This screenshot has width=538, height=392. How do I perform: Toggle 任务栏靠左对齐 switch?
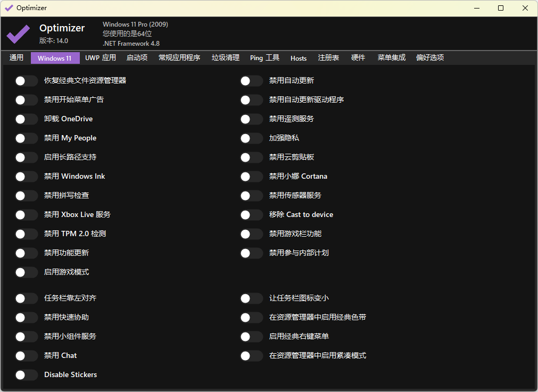(x=27, y=298)
